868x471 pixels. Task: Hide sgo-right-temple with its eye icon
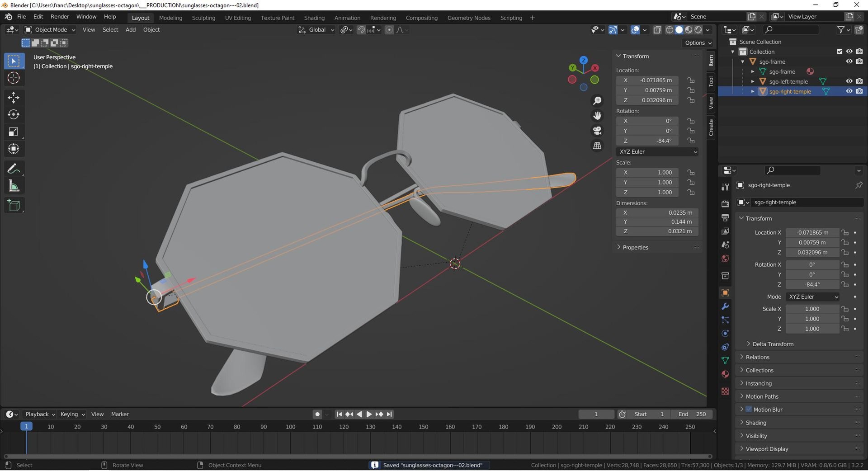[x=849, y=91]
